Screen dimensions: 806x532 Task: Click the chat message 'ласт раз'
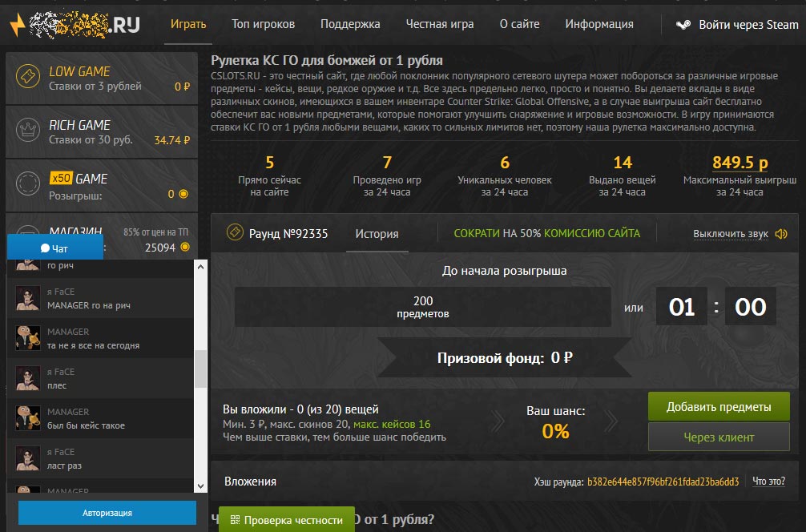pos(64,465)
